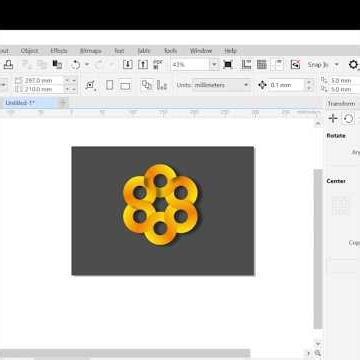Click the navigator magnifier icon at corner
This screenshot has width=360, height=360.
(318, 353)
